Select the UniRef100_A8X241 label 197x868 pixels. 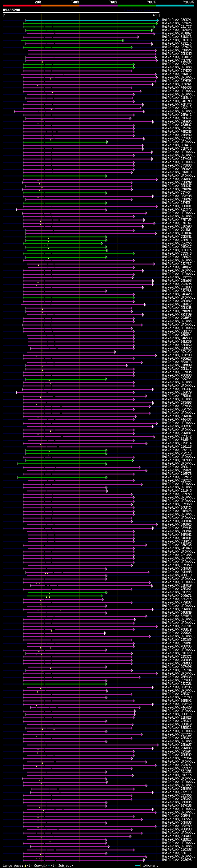click(x=177, y=84)
